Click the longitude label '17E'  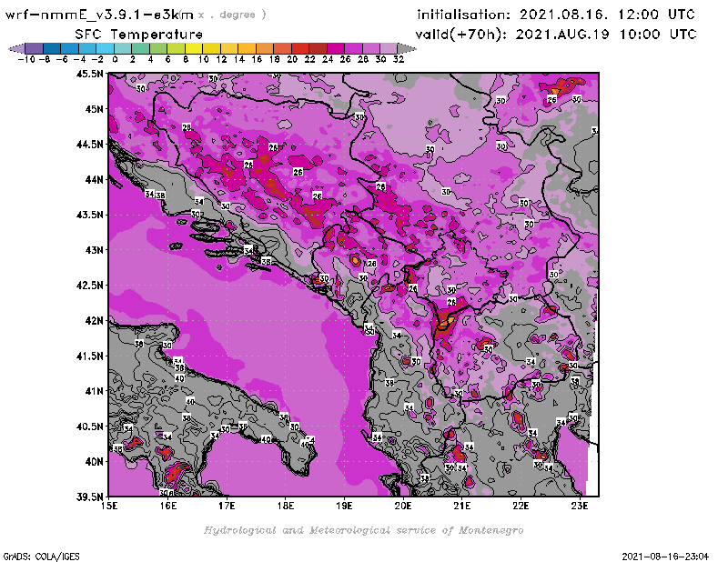(227, 506)
